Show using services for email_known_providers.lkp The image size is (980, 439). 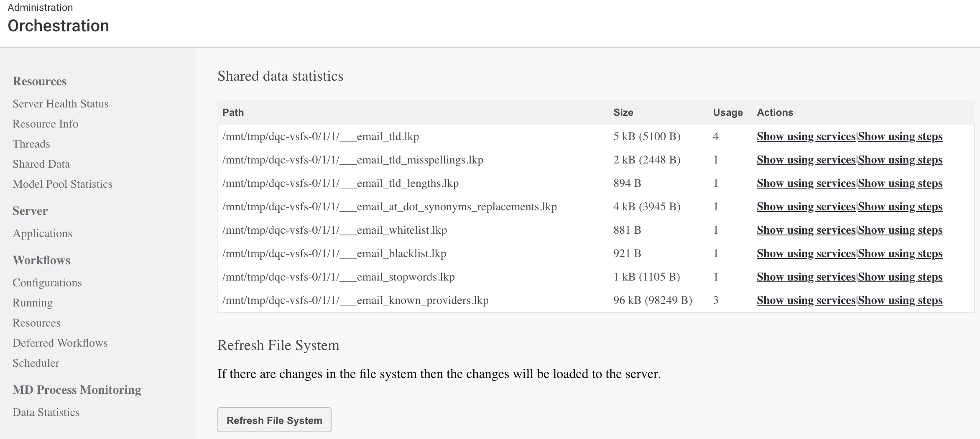tap(806, 300)
